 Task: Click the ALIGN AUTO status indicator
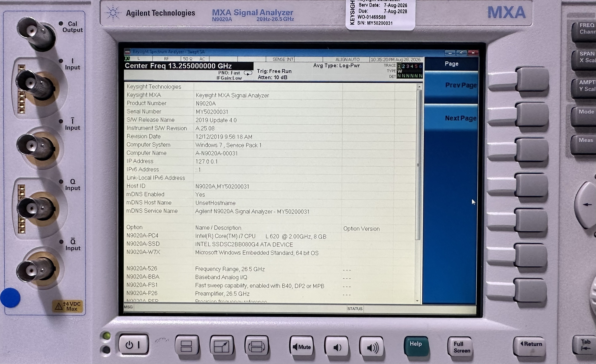pyautogui.click(x=347, y=59)
